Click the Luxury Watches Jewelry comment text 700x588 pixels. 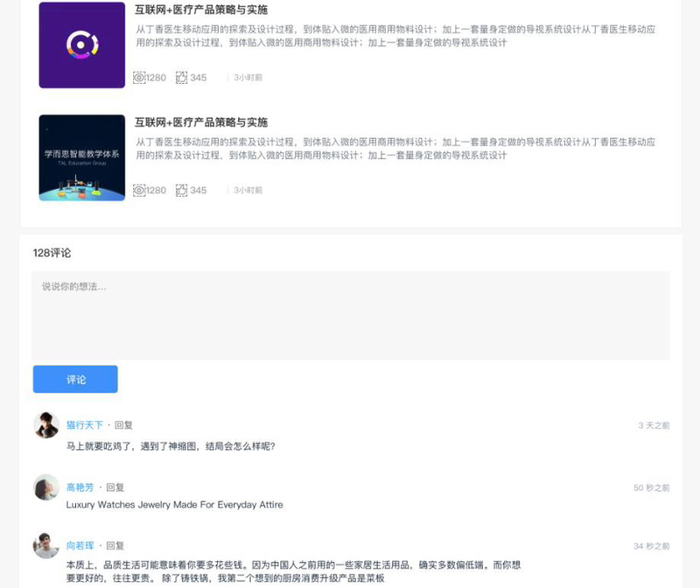click(x=174, y=505)
